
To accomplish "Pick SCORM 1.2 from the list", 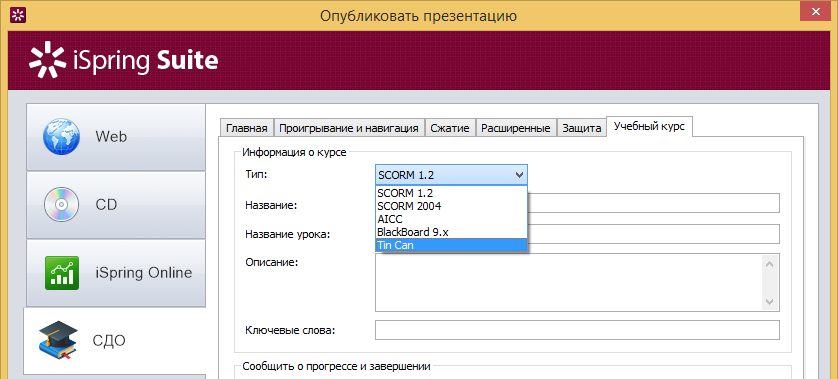I will [x=405, y=192].
